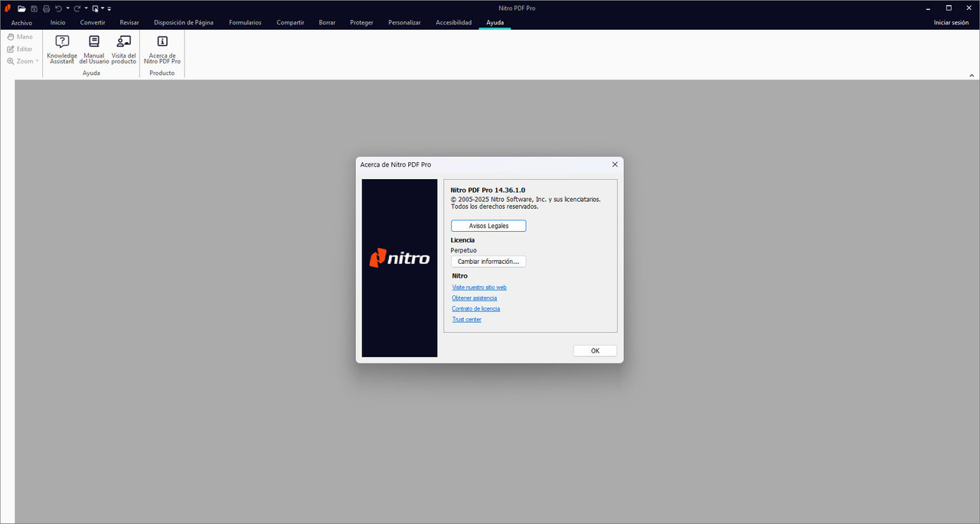Collapse the ribbon with the chevron

pyautogui.click(x=972, y=75)
